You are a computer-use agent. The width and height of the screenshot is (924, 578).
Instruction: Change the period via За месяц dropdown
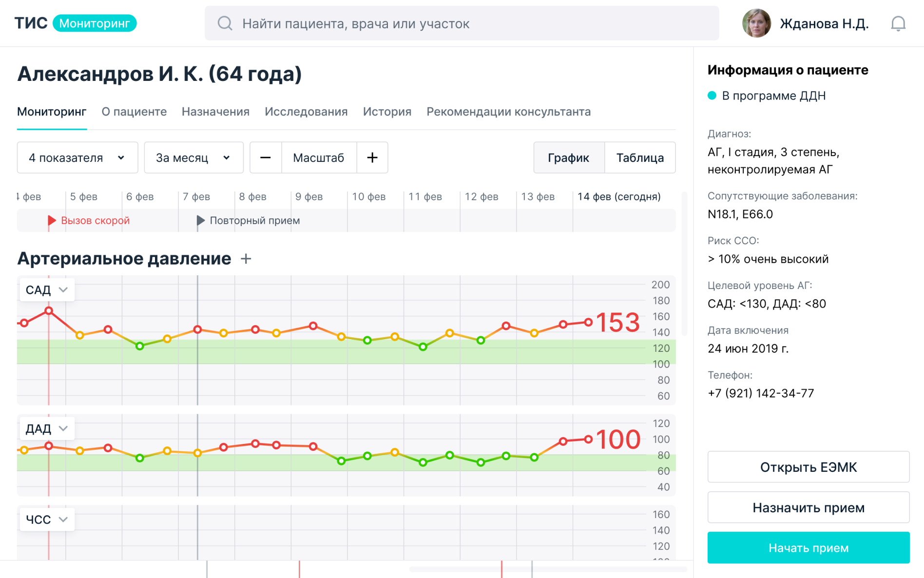click(x=193, y=157)
